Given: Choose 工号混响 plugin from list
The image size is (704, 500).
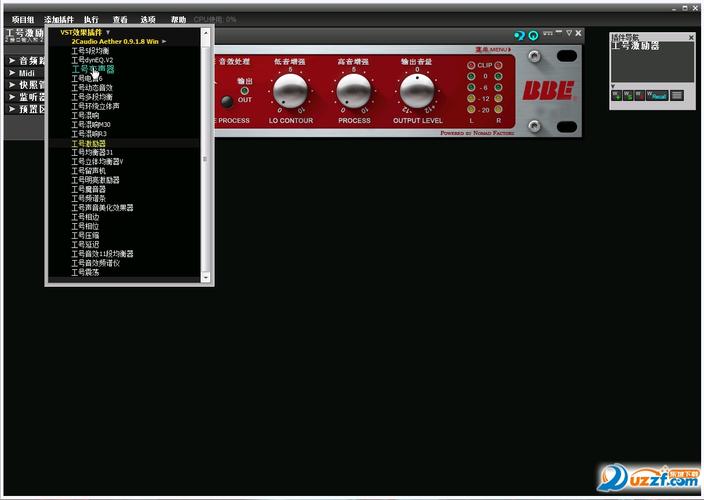Looking at the screenshot, I should pos(85,115).
